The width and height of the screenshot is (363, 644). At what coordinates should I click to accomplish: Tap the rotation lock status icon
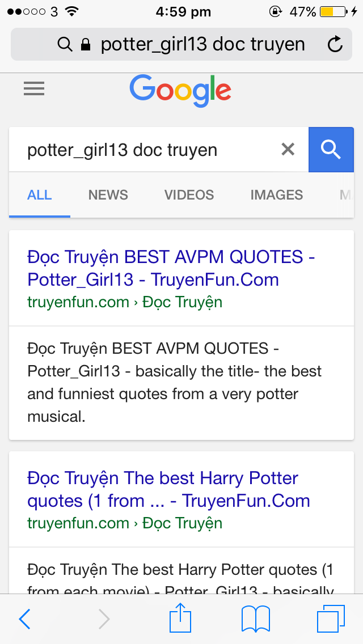[x=276, y=11]
